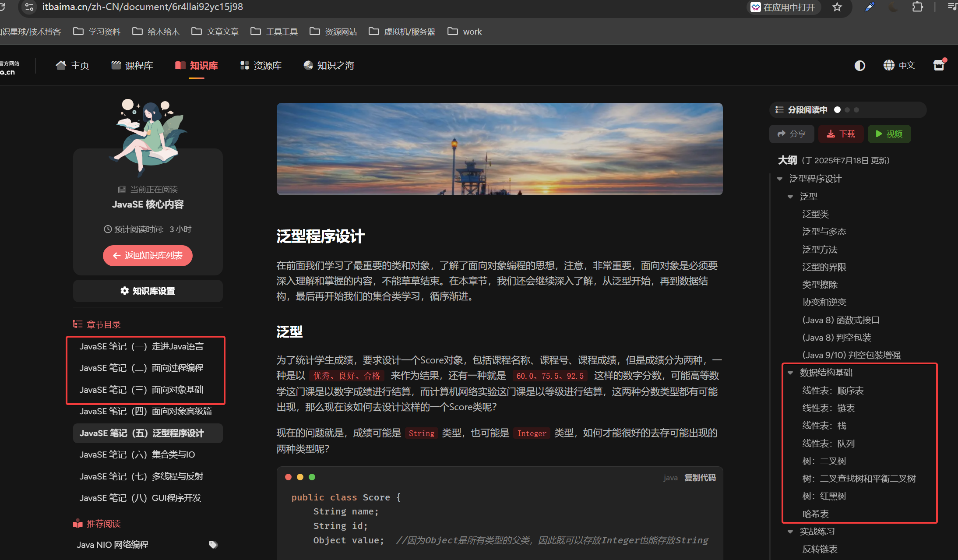Select the first 分段阅读 mode dot
Viewport: 958px width, 560px height.
[837, 110]
